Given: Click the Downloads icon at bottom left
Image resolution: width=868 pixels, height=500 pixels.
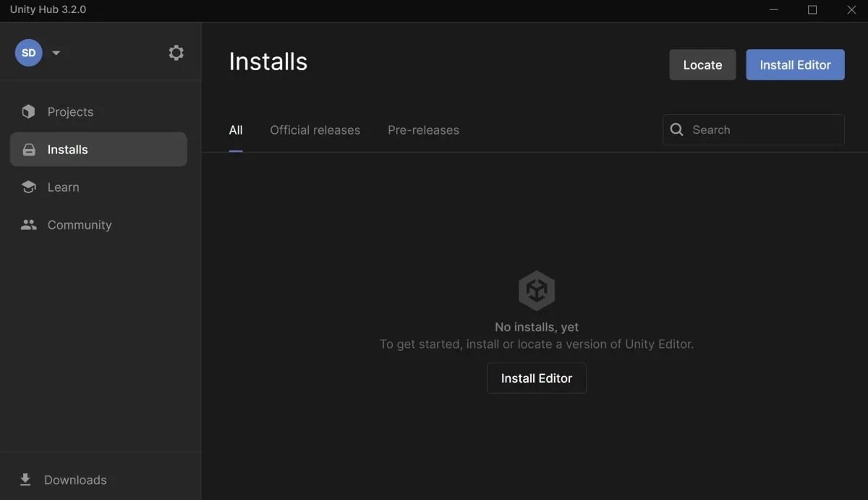Looking at the screenshot, I should coord(25,479).
